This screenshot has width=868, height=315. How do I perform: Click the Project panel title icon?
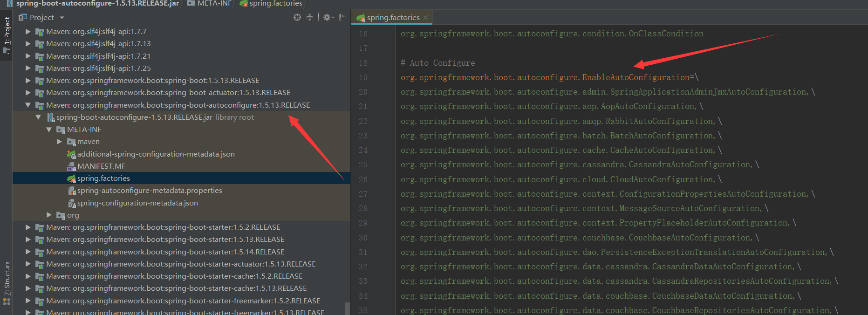23,17
